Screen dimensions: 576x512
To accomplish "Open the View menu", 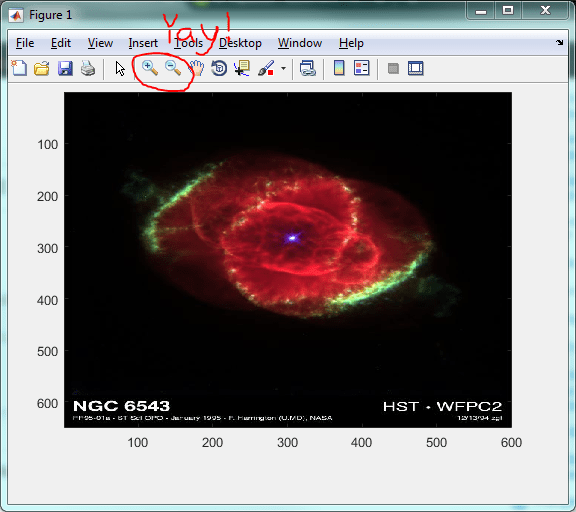I will tap(100, 43).
